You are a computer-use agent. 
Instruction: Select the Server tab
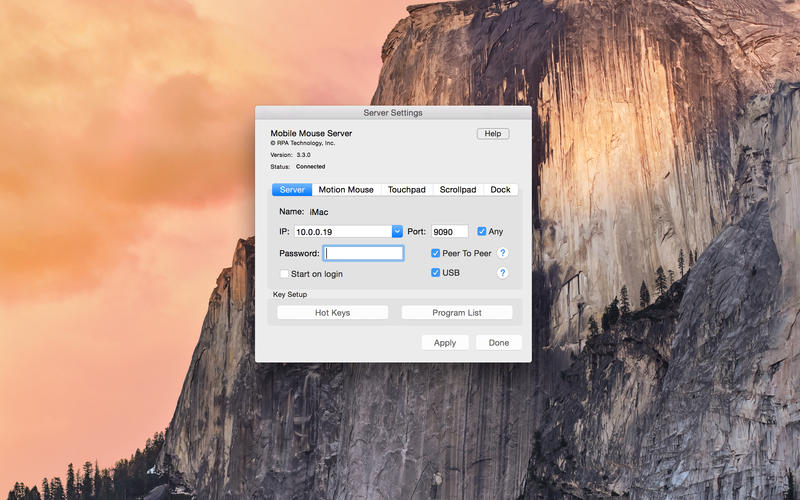[x=292, y=190]
